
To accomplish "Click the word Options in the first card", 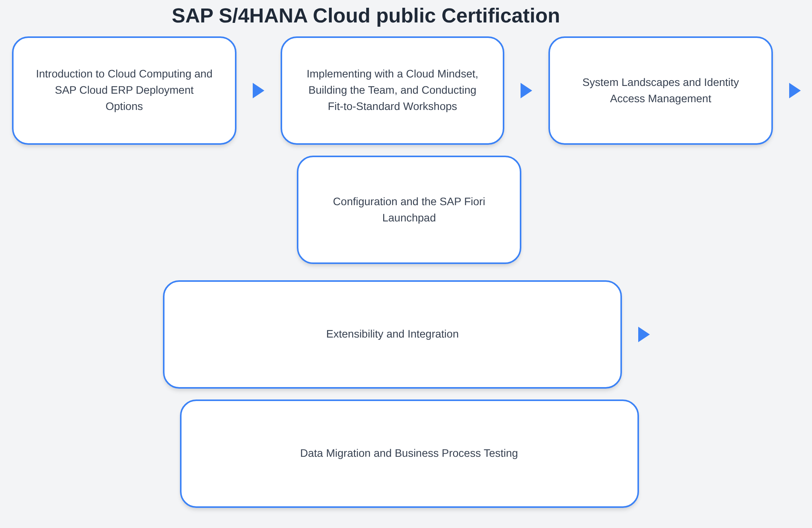I will [124, 106].
